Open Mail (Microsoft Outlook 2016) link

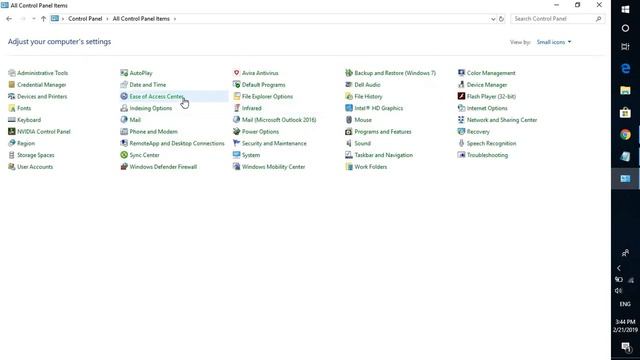pyautogui.click(x=279, y=120)
